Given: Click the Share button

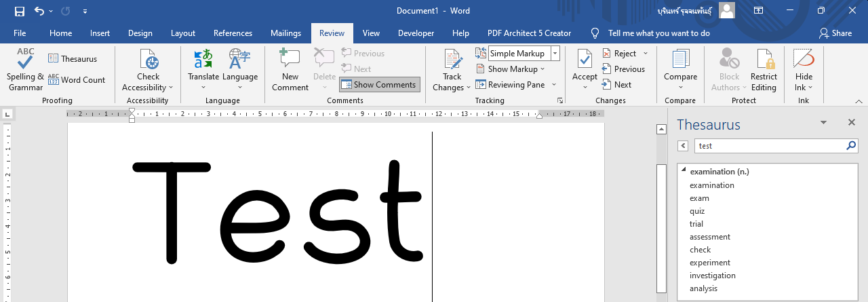Looking at the screenshot, I should (x=835, y=33).
